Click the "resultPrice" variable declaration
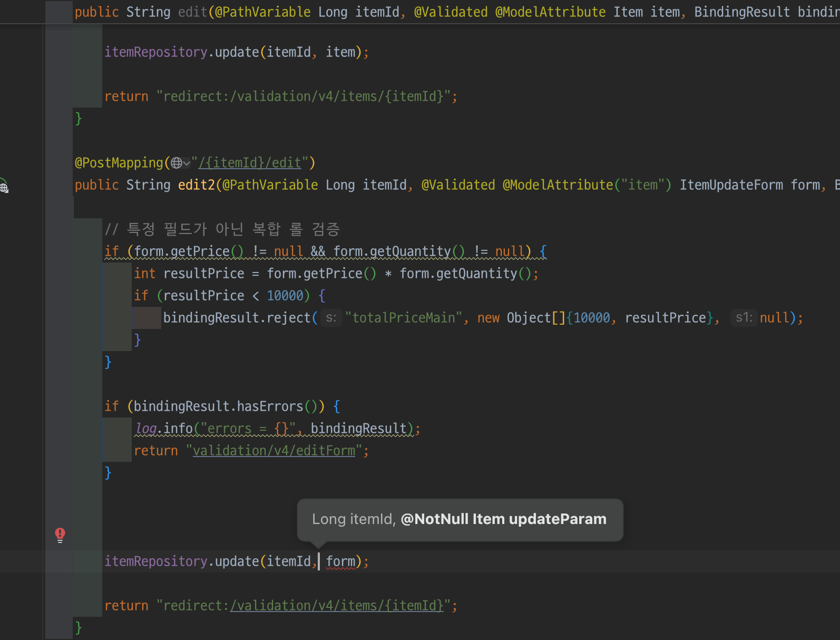This screenshot has height=640, width=840. click(203, 274)
